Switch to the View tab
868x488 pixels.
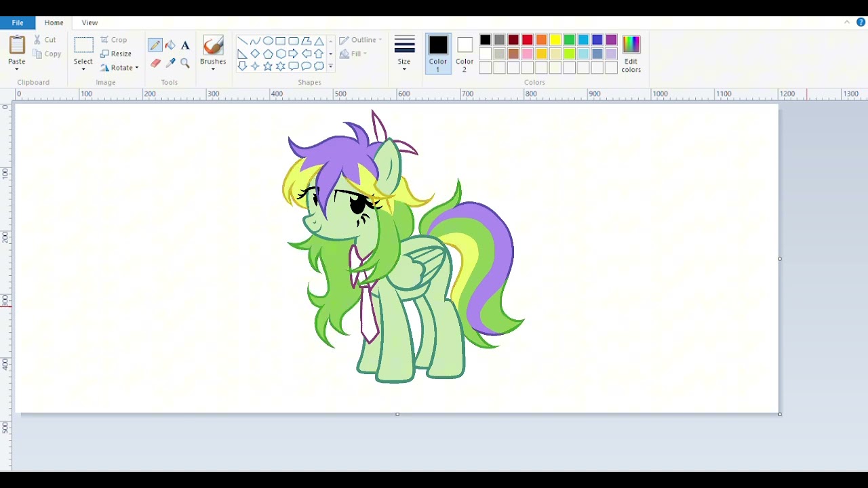pos(90,22)
